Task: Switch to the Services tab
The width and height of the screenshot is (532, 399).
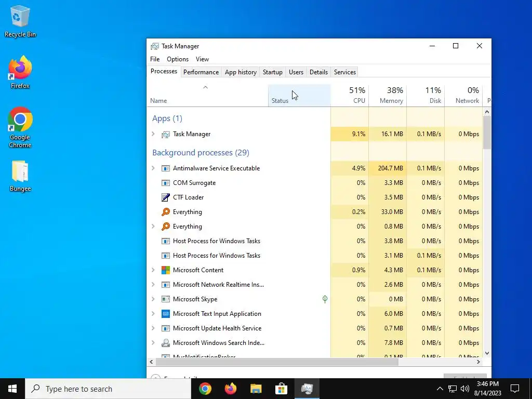Action: tap(345, 72)
